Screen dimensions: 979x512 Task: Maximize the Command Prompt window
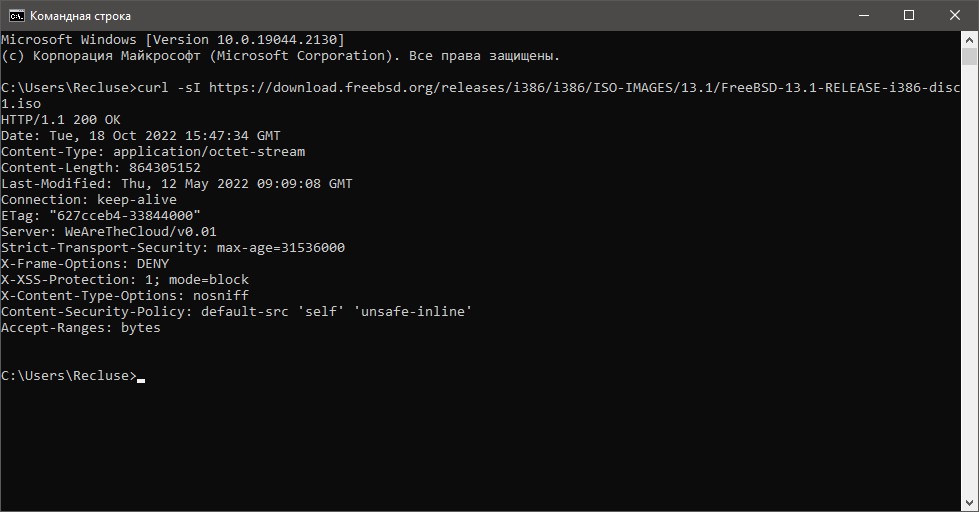tap(909, 16)
